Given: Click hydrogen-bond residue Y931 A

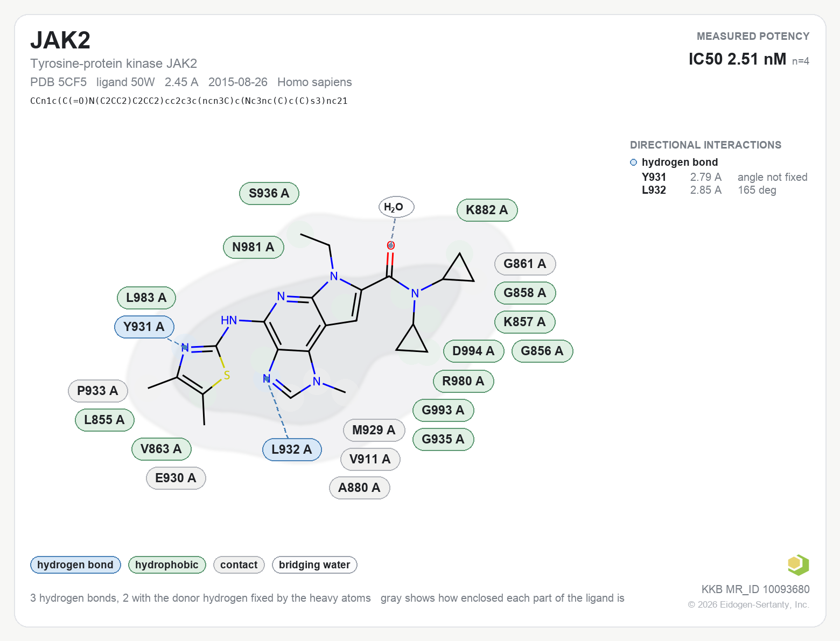Looking at the screenshot, I should pyautogui.click(x=144, y=327).
